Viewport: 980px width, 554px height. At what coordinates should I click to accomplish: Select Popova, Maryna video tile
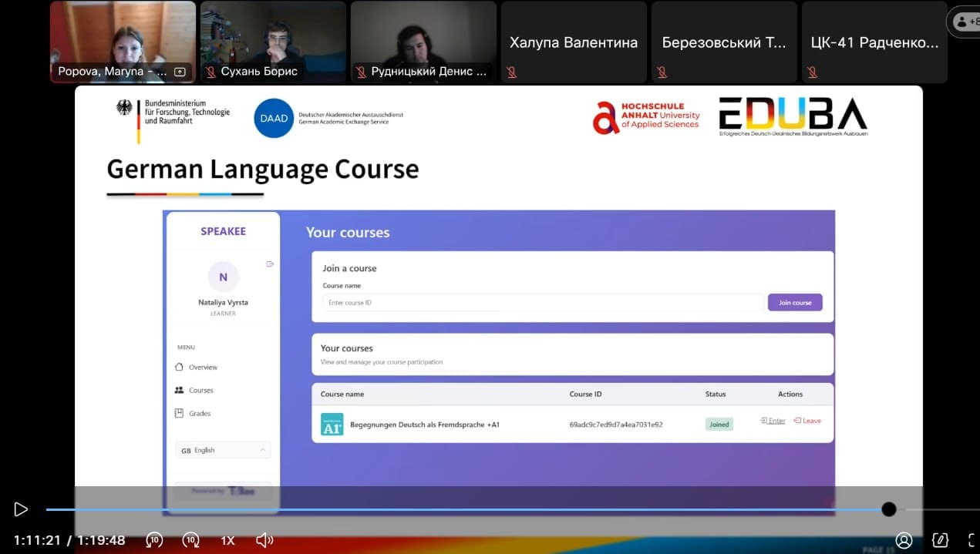123,42
